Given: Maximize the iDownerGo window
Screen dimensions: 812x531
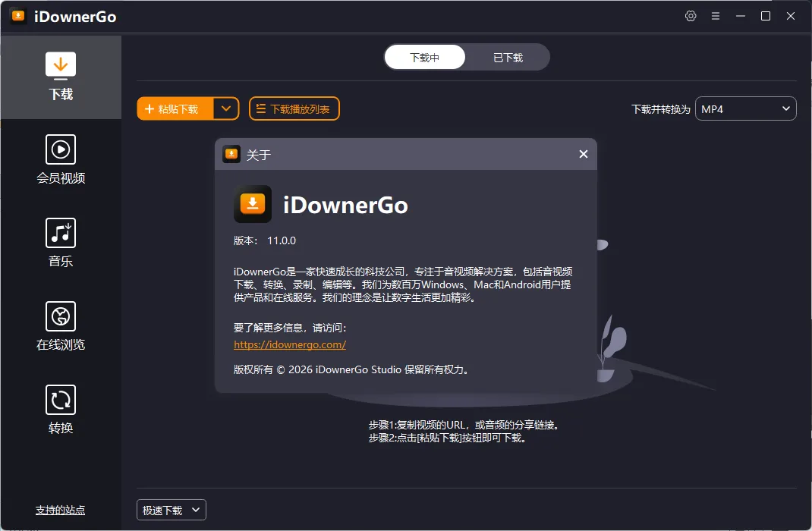Looking at the screenshot, I should 766,16.
